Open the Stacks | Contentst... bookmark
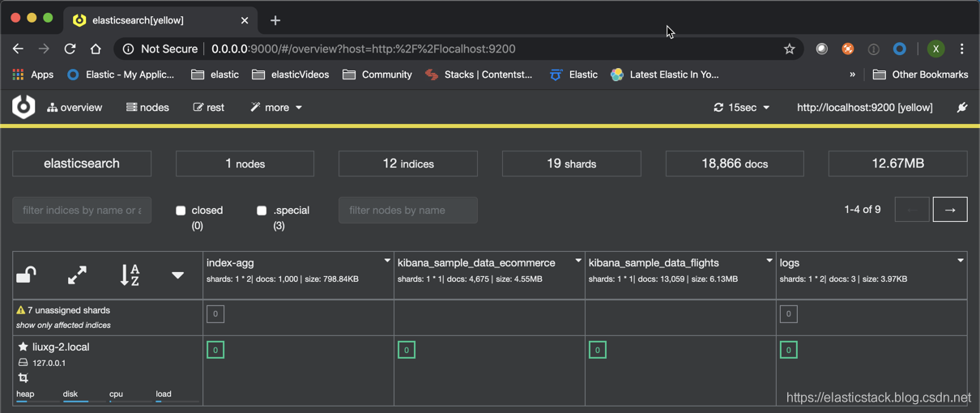This screenshot has height=413, width=980. click(479, 75)
